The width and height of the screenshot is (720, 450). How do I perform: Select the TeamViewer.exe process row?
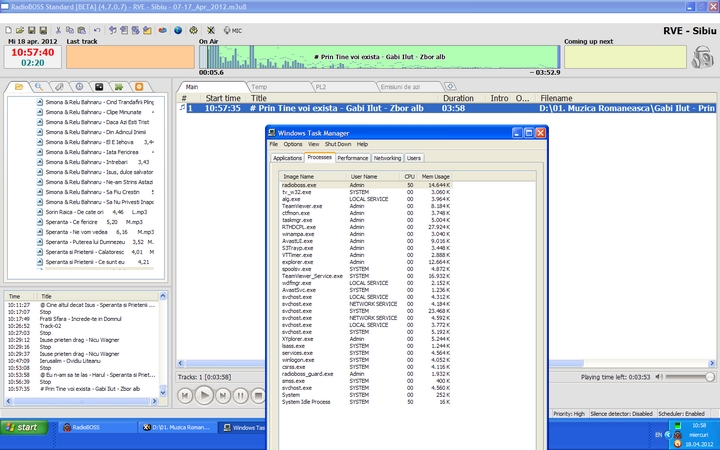366,206
